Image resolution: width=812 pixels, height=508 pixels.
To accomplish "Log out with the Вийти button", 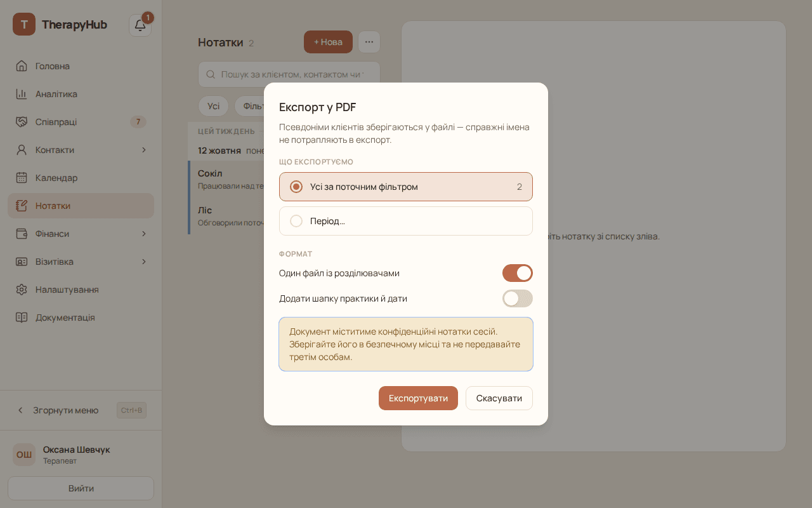I will [81, 488].
